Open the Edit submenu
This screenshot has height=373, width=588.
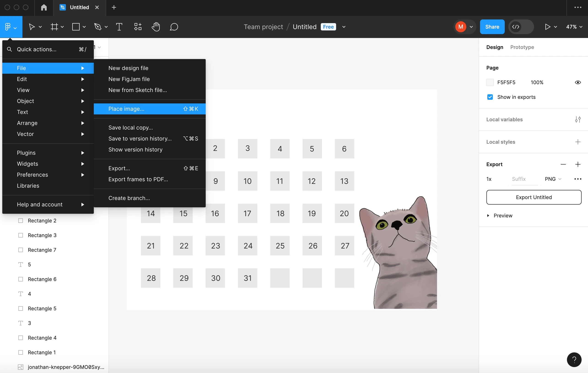(x=48, y=79)
